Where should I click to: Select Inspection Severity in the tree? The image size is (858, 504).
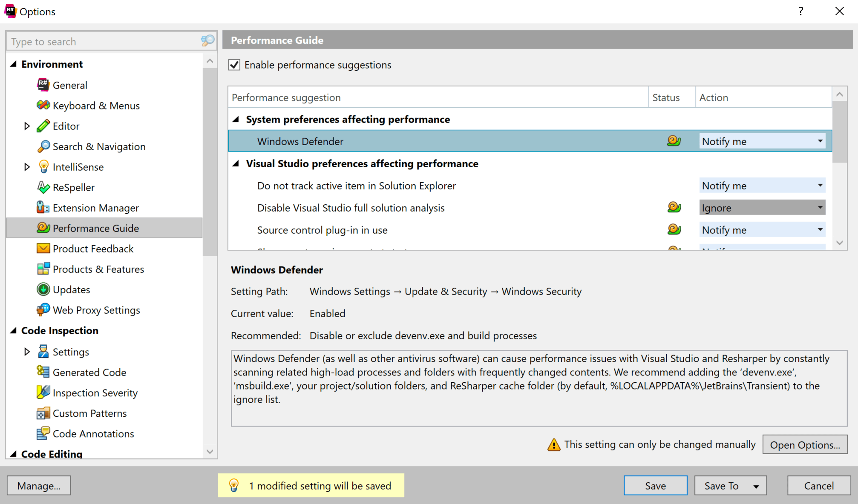tap(95, 393)
